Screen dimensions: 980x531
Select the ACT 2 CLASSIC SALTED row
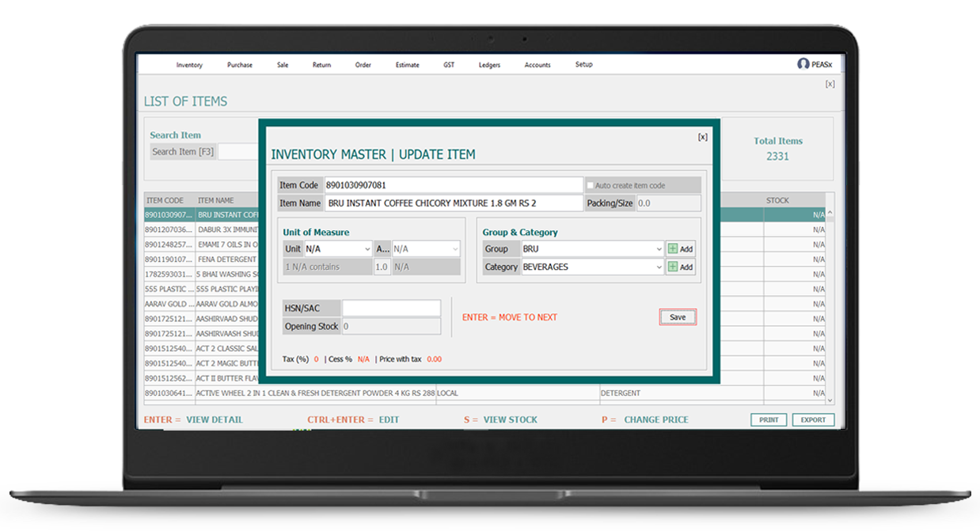click(484, 348)
